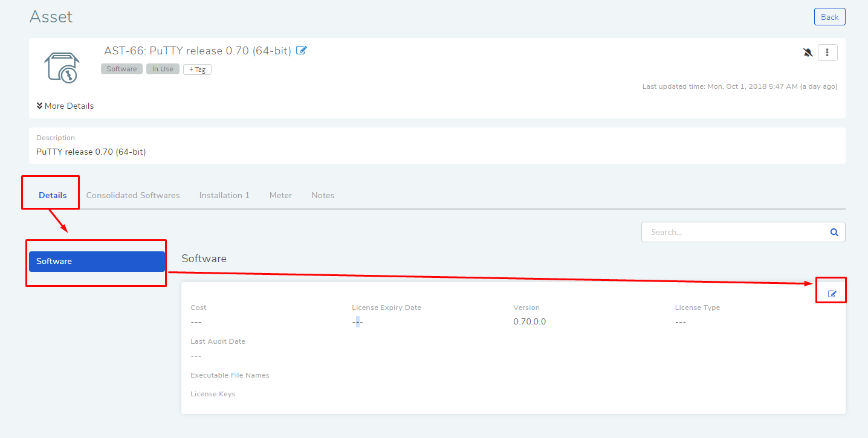
Task: Click the edit icon in Software card
Action: (x=832, y=294)
